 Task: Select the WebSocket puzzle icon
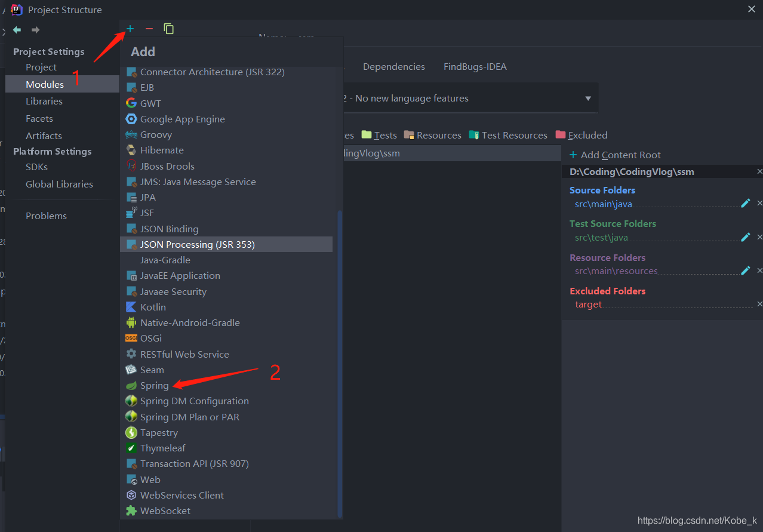(x=131, y=511)
